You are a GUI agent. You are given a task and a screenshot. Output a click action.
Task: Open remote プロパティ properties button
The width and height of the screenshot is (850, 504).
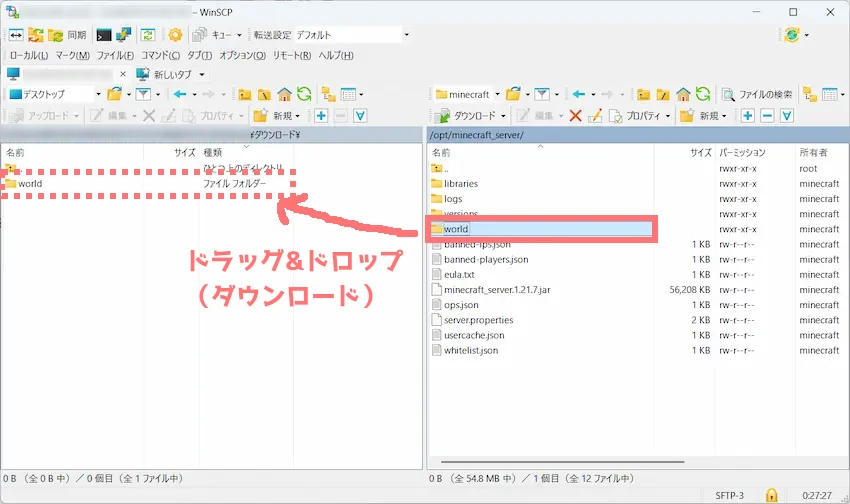pos(635,115)
